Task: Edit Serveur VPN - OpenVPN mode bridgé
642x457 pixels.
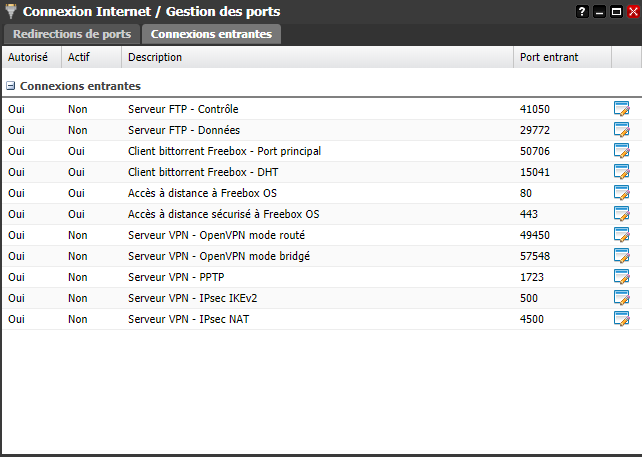Action: tap(621, 256)
